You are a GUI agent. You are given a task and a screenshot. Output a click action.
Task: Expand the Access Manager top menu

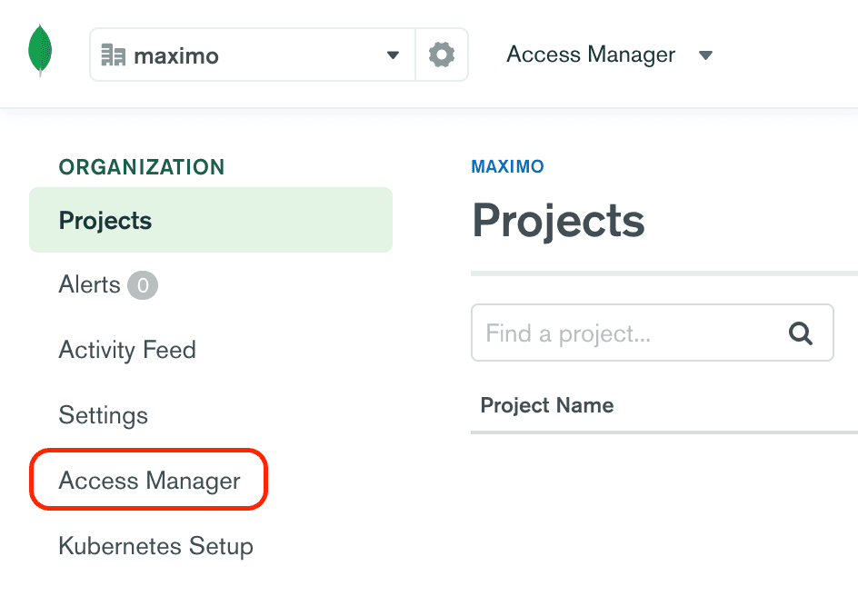click(x=610, y=55)
